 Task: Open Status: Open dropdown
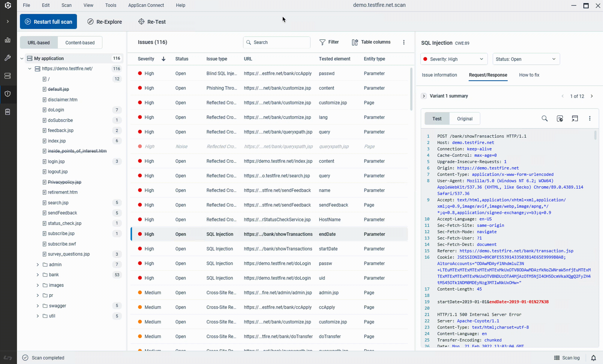coord(526,59)
